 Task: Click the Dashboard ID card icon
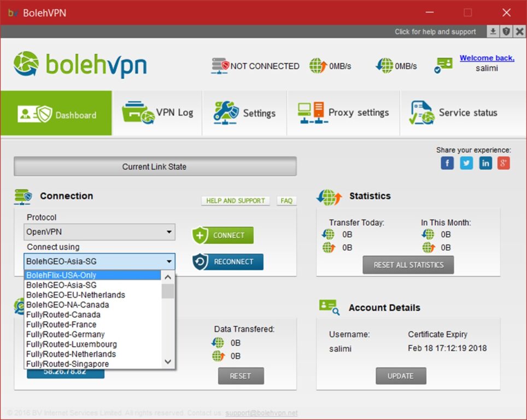coord(35,114)
